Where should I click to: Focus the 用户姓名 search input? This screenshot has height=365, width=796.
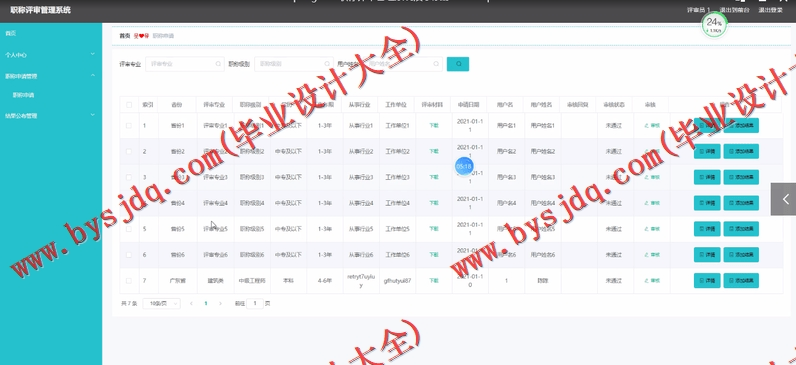(x=403, y=64)
